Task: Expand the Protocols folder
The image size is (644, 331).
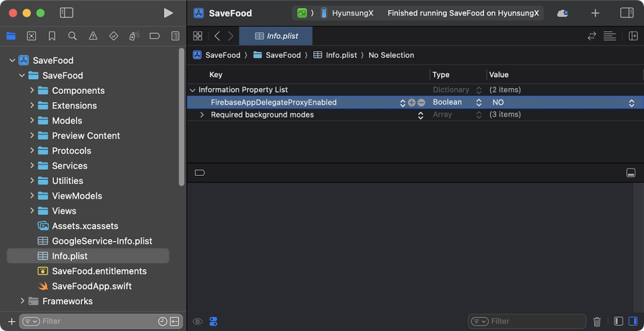Action: pos(32,151)
